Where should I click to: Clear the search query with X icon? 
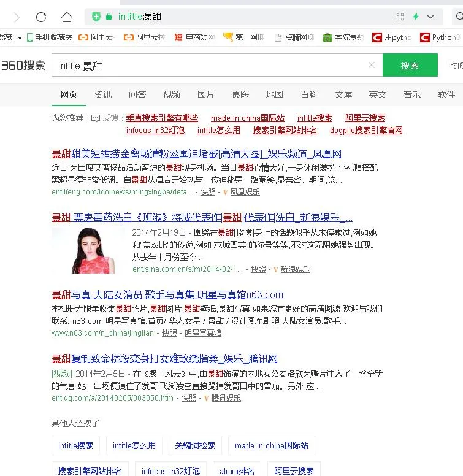[x=372, y=65]
